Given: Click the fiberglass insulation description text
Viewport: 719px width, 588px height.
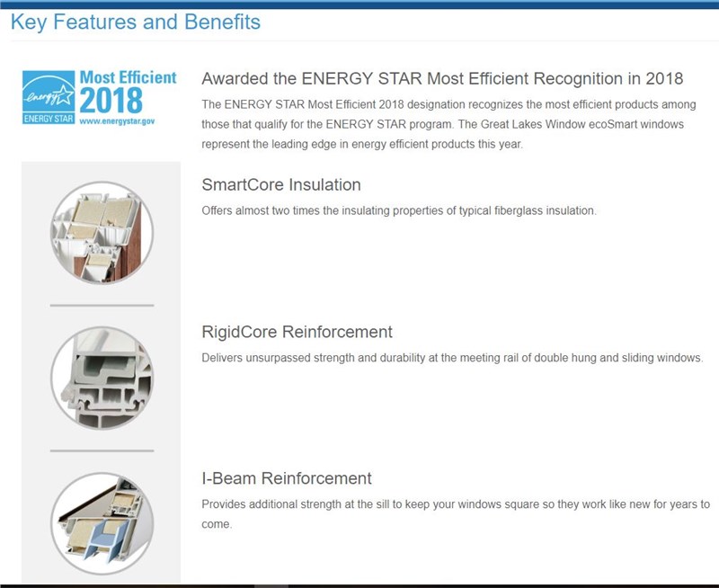Looking at the screenshot, I should 399,210.
